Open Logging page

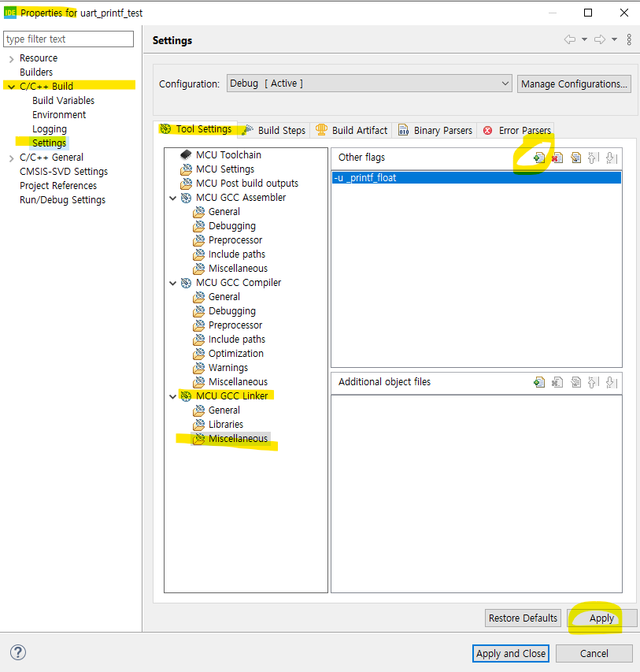pyautogui.click(x=50, y=128)
